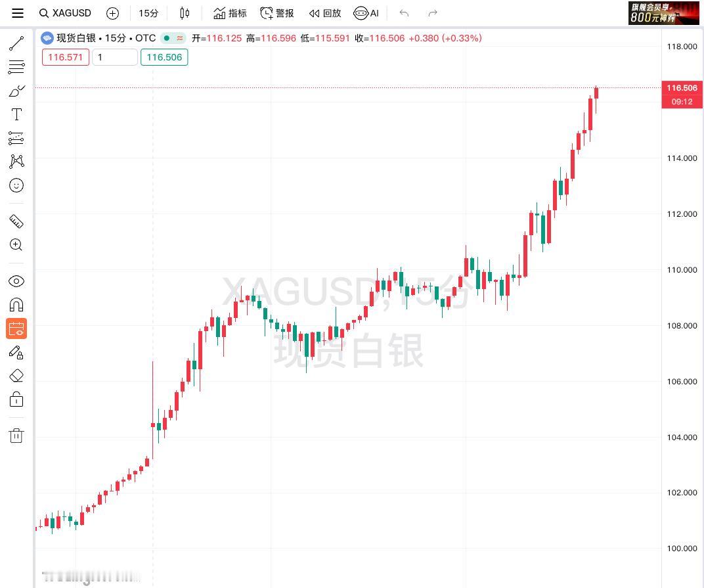Activate the zoom in tool
Screen dimensions: 704x588
16,245
